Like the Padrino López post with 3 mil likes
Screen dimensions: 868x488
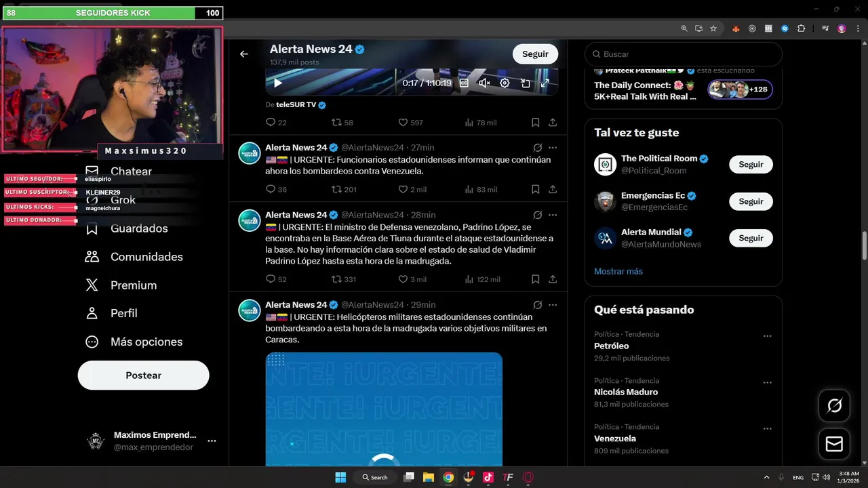tap(412, 279)
